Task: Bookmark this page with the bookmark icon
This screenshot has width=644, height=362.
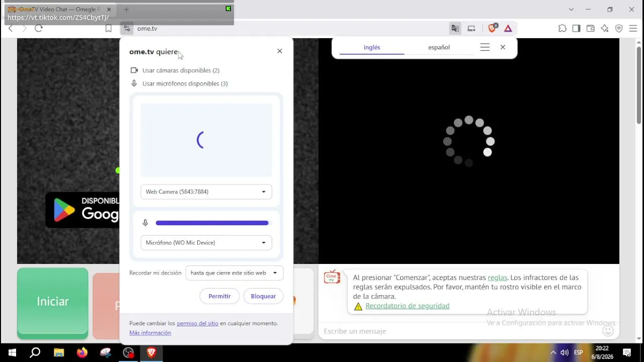Action: (x=108, y=28)
